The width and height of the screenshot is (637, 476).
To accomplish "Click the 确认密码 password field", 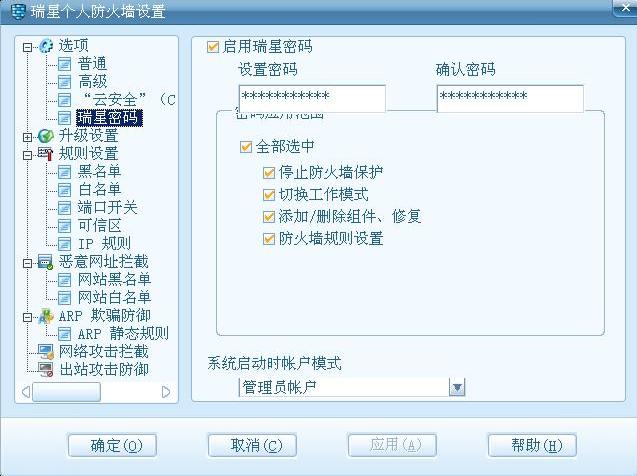I will [510, 98].
